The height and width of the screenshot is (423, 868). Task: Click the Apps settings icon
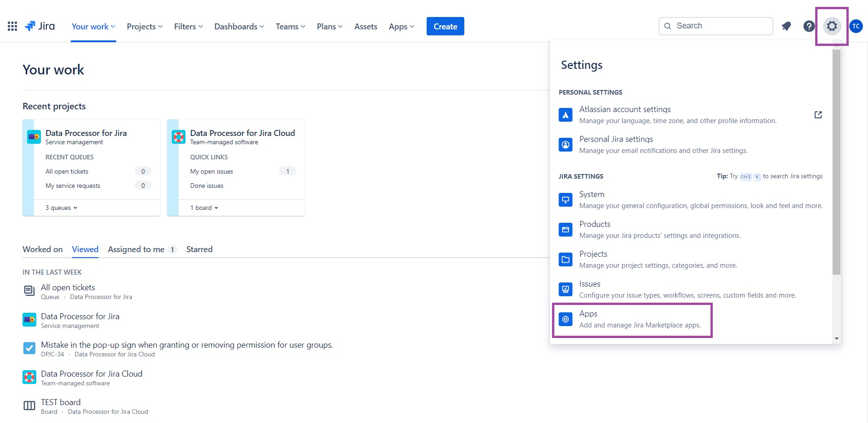pos(565,319)
